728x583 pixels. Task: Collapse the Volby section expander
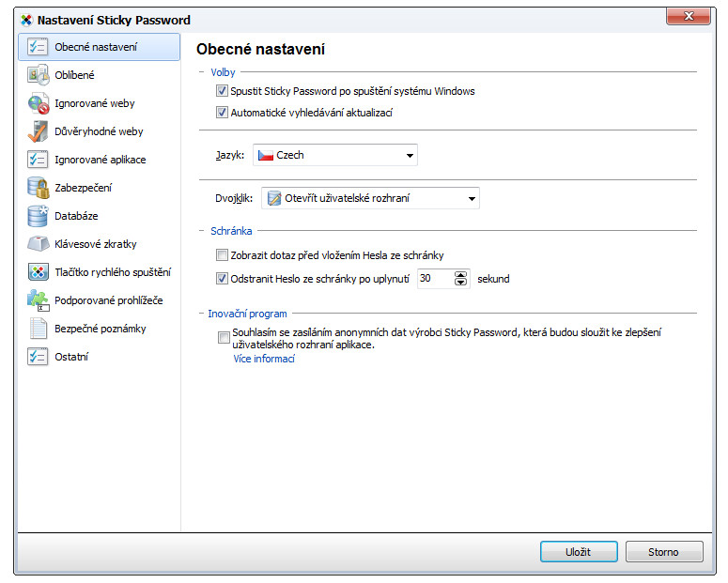pos(202,72)
